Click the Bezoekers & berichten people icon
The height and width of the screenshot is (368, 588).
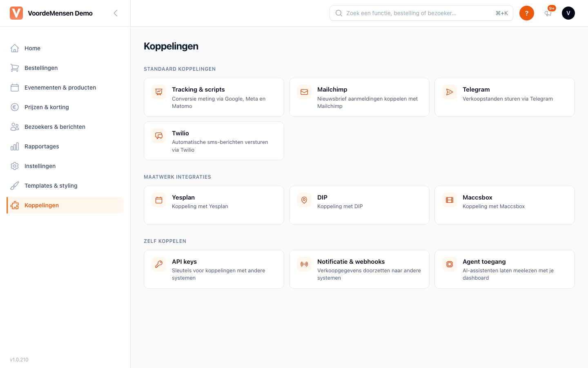[x=15, y=127]
